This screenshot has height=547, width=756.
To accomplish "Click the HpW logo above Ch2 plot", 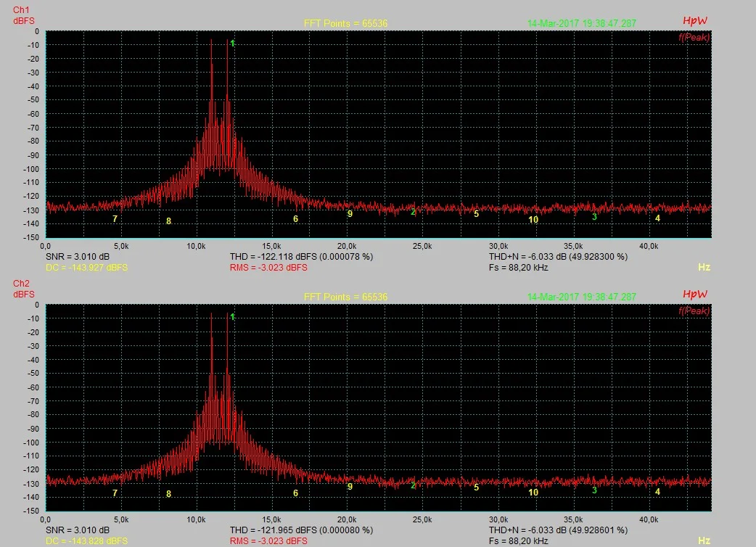I will (x=695, y=294).
